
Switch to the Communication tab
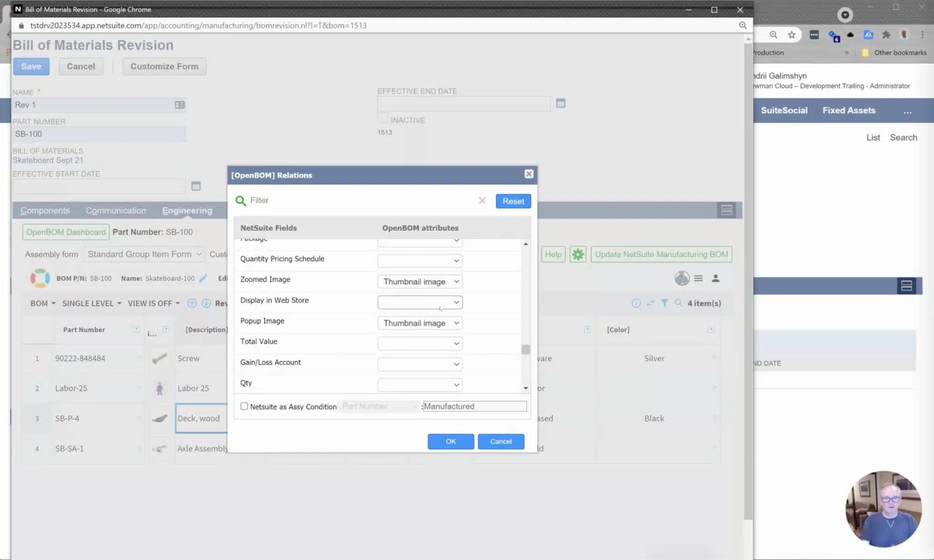pyautogui.click(x=116, y=211)
